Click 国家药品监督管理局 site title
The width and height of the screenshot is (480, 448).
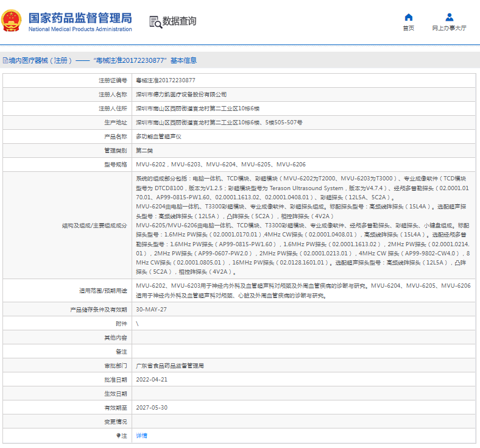point(80,17)
